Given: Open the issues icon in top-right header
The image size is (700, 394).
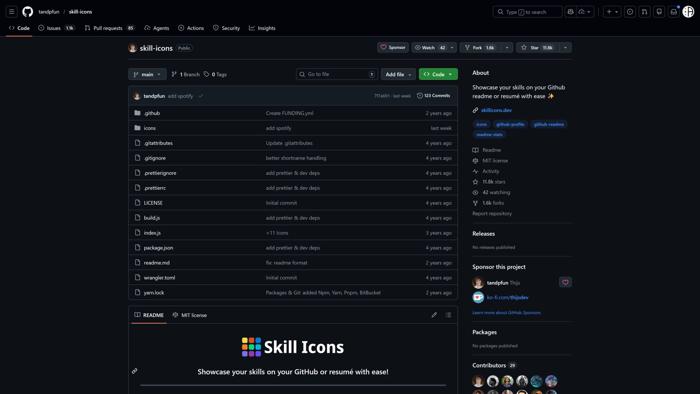Looking at the screenshot, I should (x=630, y=12).
